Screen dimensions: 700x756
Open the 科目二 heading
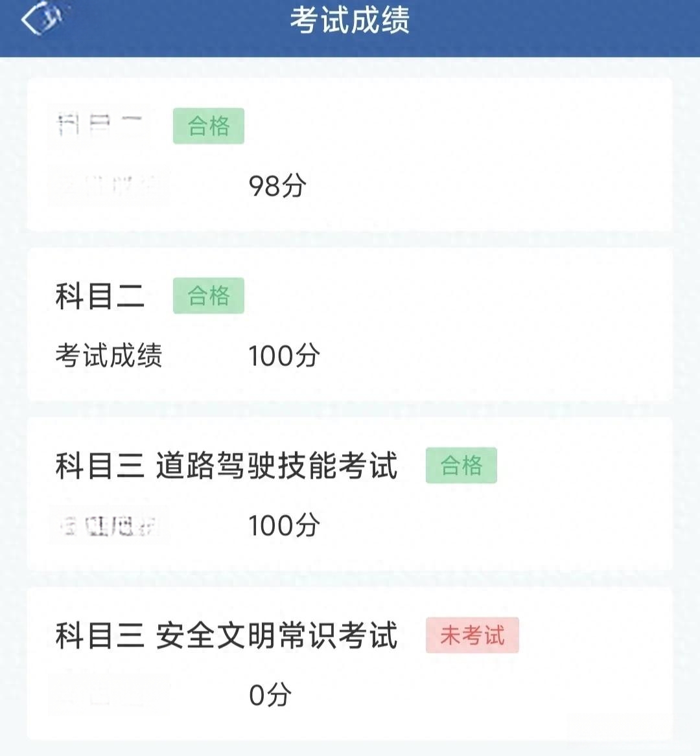(100, 295)
